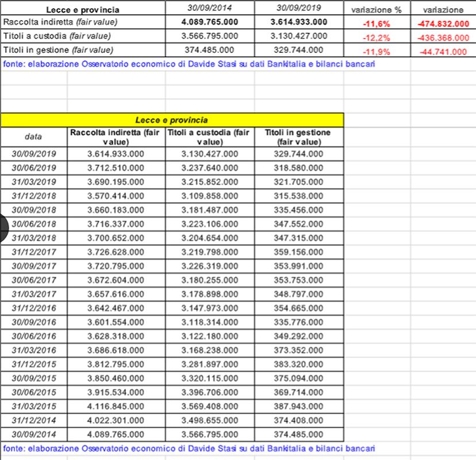
Task: Select the date cell 30/06/2016
Action: [34, 336]
